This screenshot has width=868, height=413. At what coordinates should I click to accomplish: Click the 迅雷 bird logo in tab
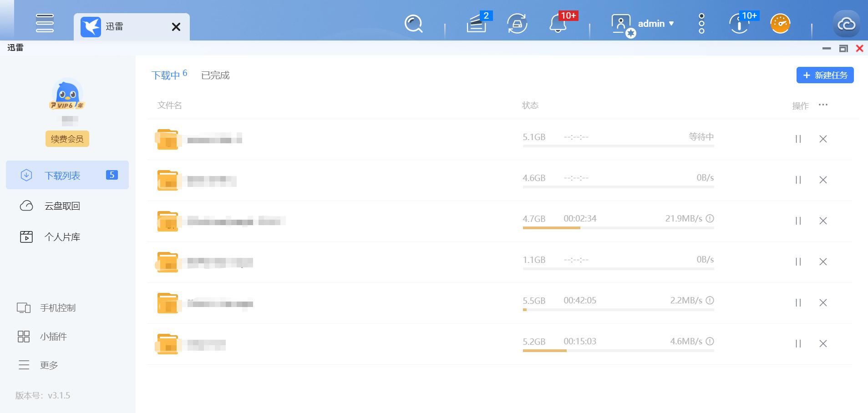click(x=91, y=27)
